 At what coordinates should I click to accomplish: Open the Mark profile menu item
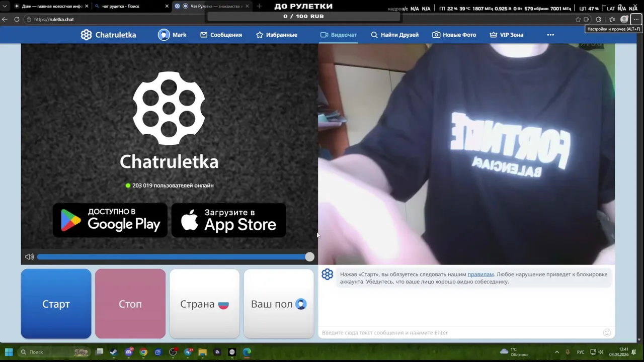point(173,35)
